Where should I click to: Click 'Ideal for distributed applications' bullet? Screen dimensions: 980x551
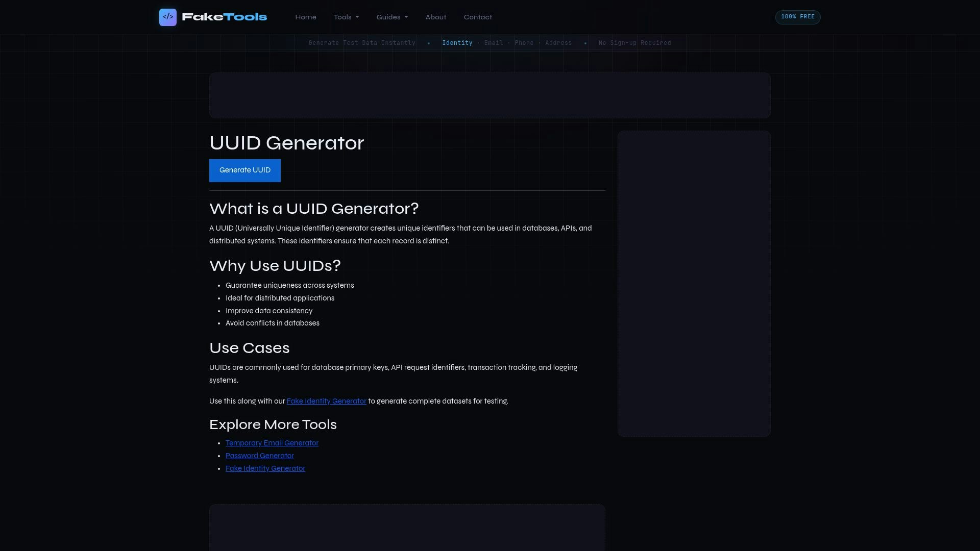tap(280, 298)
